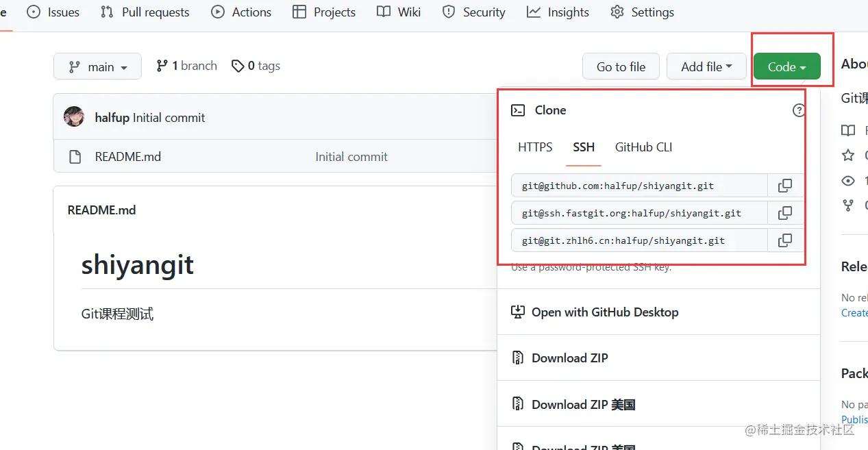This screenshot has width=868, height=450.
Task: Click the zip icon beside Download ZIP
Action: tap(518, 358)
